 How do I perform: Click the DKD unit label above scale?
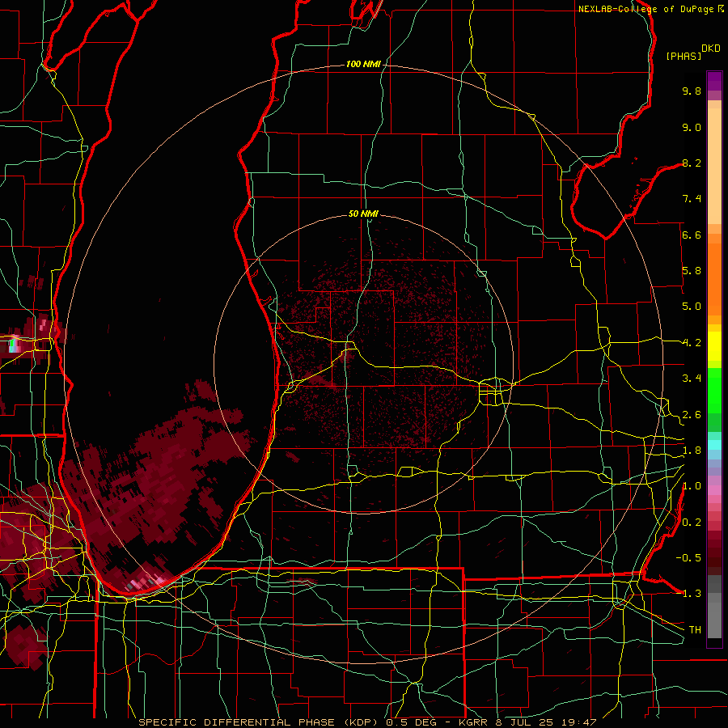pyautogui.click(x=711, y=49)
